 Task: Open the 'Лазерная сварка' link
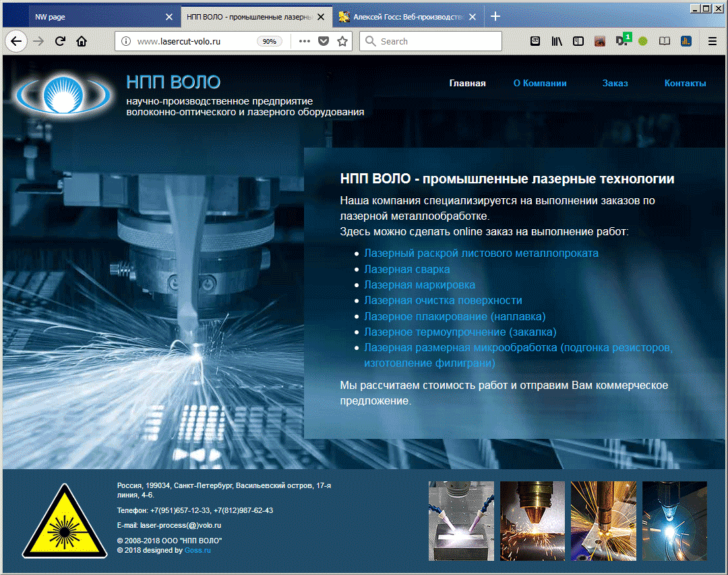[406, 270]
